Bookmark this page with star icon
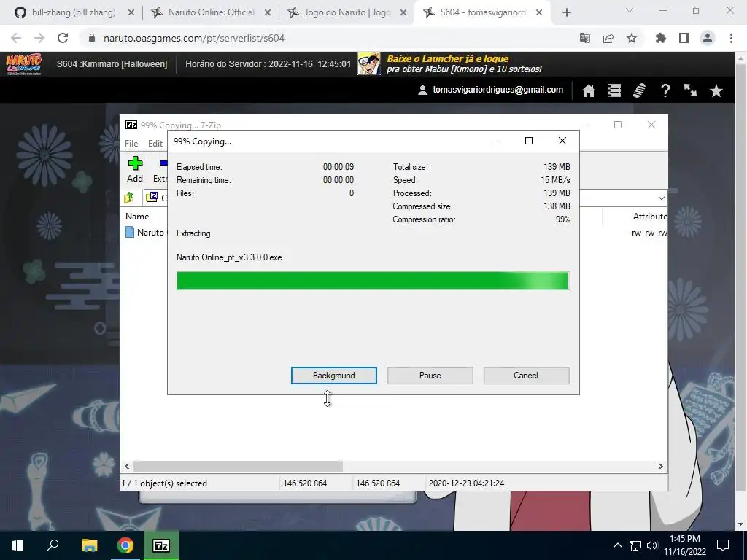Screen dimensions: 747x560 [x=632, y=38]
